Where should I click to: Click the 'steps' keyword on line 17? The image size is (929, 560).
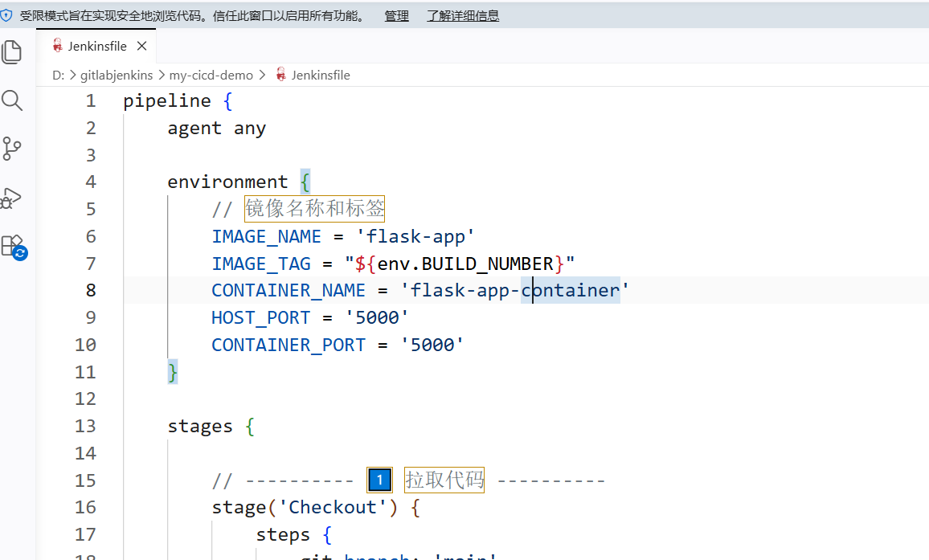coord(283,534)
